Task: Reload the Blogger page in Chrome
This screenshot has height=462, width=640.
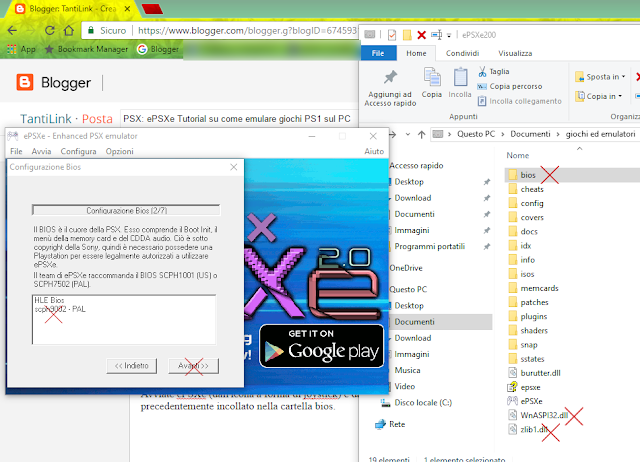Action: pyautogui.click(x=50, y=31)
